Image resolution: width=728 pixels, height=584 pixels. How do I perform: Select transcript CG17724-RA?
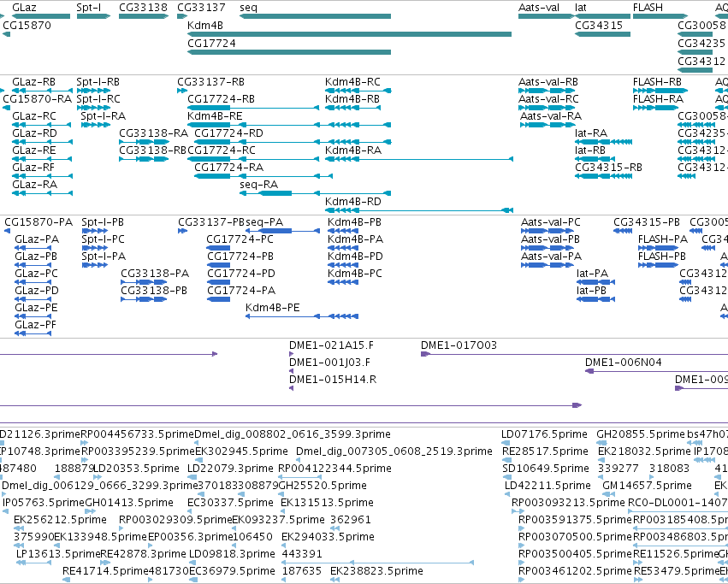263,176
